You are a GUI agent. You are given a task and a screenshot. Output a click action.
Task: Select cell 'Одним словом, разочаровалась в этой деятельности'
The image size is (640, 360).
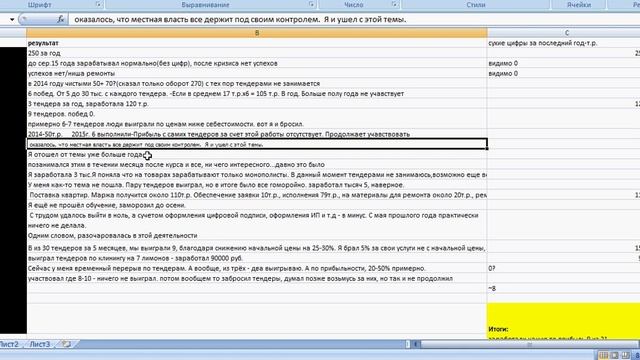point(257,236)
